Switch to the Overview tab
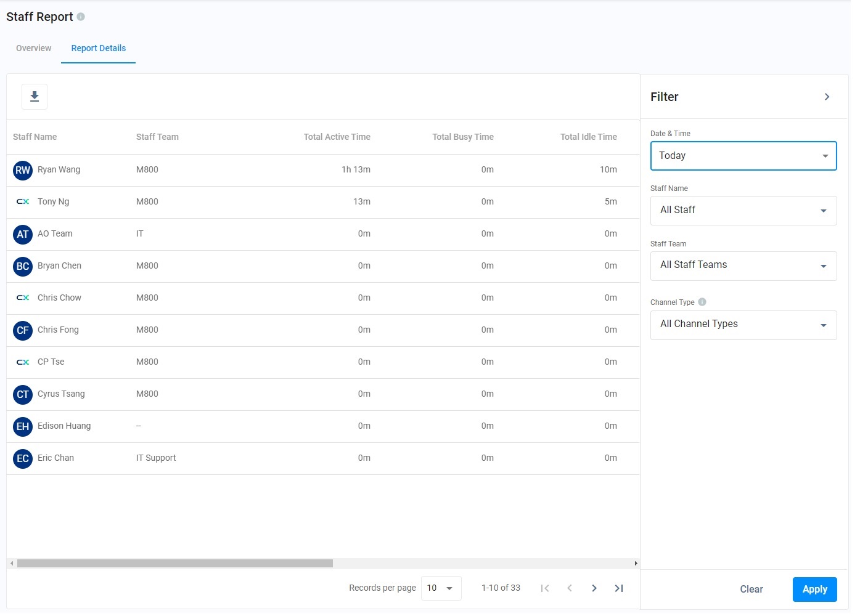The height and width of the screenshot is (616, 868). tap(34, 48)
